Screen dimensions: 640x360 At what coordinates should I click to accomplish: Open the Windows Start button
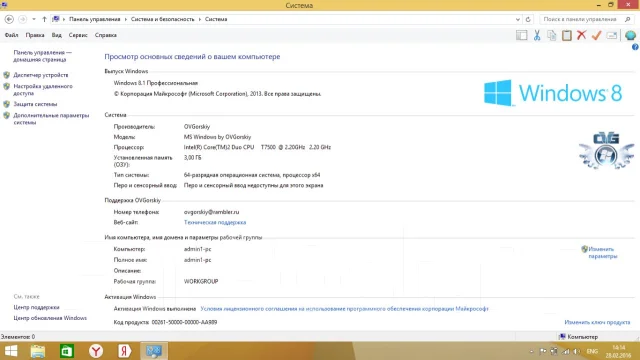11,351
